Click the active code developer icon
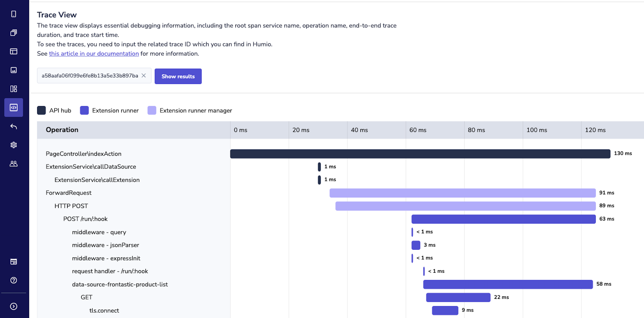The image size is (644, 318). pyautogui.click(x=14, y=107)
